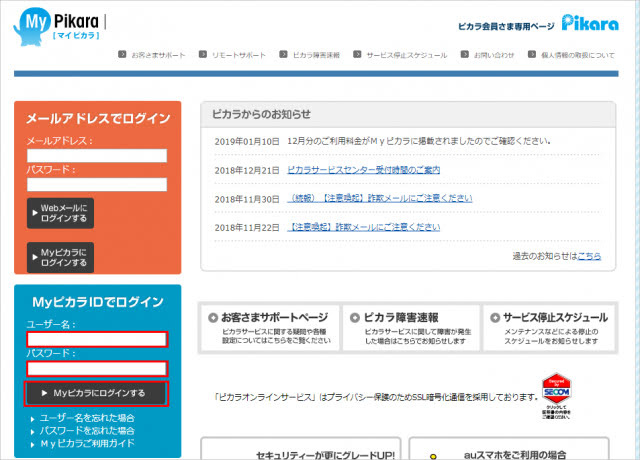Image resolution: width=640 pixels, height=460 pixels.
Task: Open the 2018年11月30日 （続報）詐欺メール notice link
Action: (x=380, y=198)
